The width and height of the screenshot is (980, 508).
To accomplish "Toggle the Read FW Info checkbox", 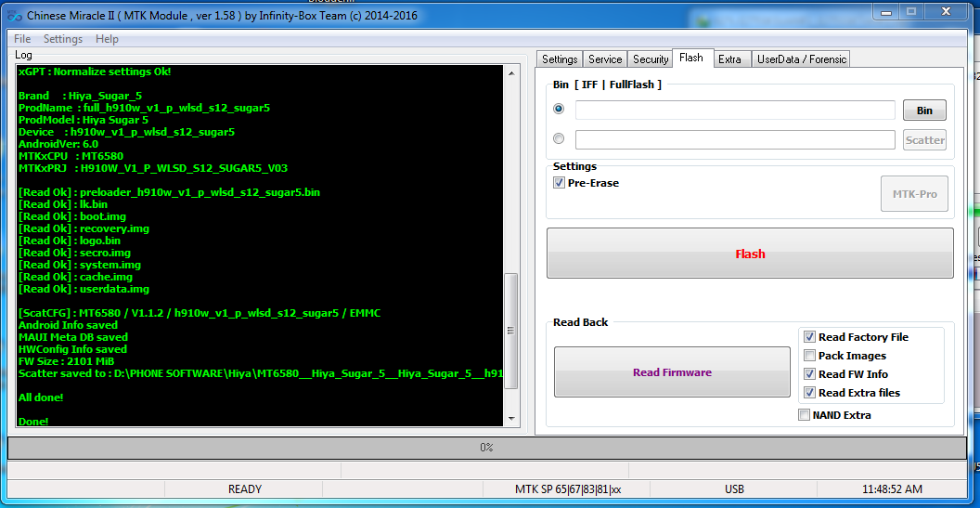I will (x=809, y=374).
